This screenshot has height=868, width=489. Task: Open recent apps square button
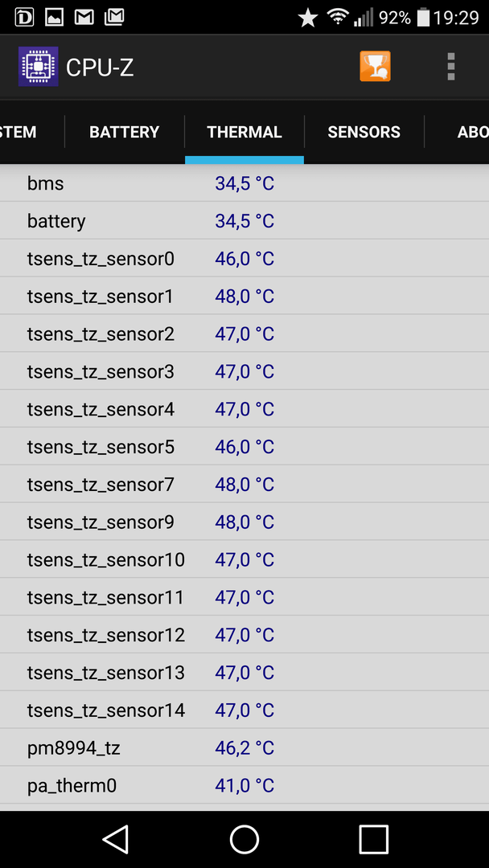point(373,839)
